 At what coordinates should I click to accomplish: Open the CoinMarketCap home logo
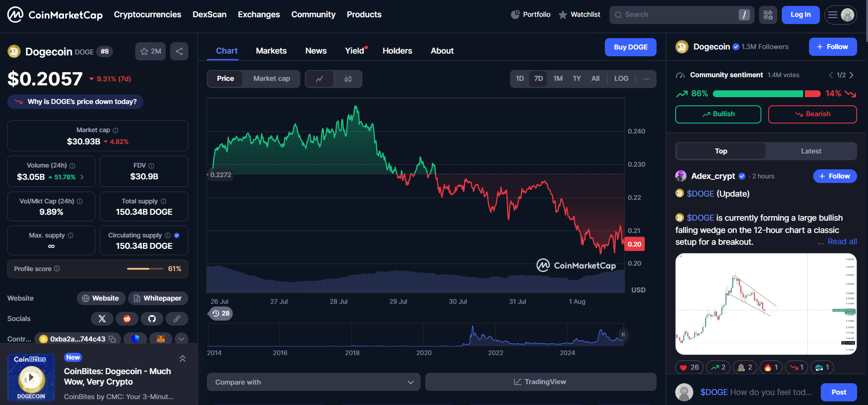pos(55,15)
